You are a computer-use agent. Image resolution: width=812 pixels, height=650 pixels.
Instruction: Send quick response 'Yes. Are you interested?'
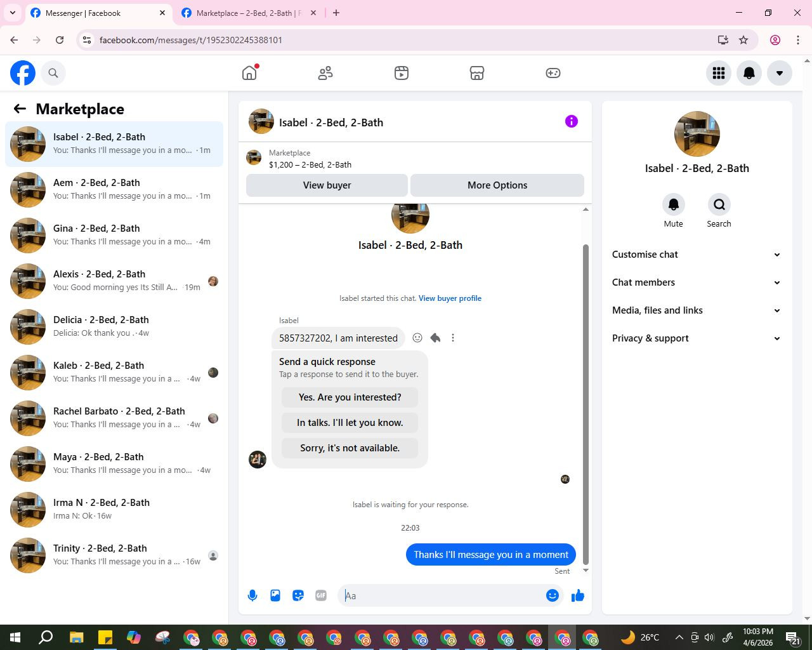(350, 397)
